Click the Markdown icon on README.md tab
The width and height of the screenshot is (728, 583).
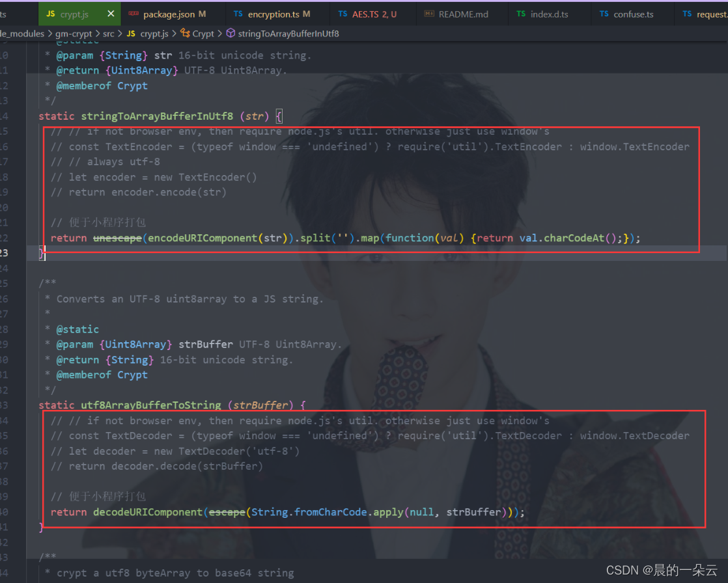429,13
